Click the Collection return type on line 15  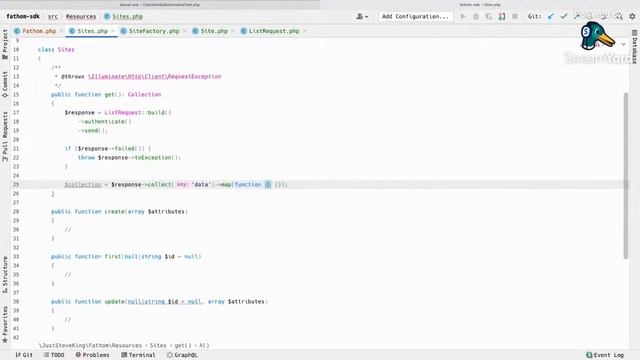tap(144, 94)
